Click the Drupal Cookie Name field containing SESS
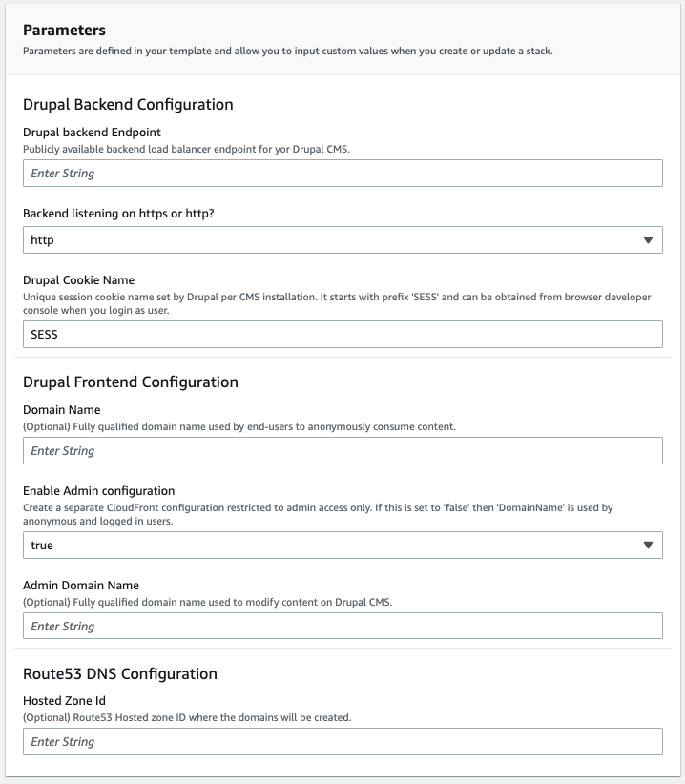This screenshot has height=784, width=685. 342,334
